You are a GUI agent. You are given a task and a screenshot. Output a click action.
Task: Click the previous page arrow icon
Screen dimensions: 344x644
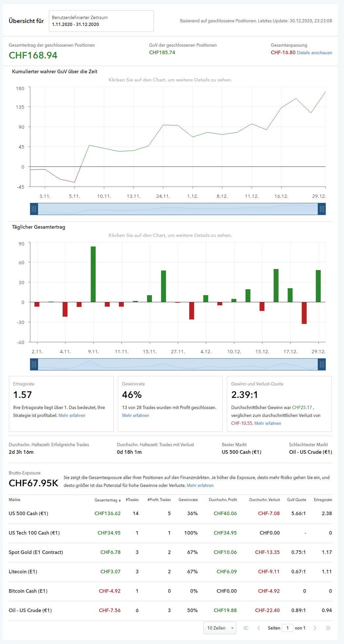pyautogui.click(x=259, y=628)
